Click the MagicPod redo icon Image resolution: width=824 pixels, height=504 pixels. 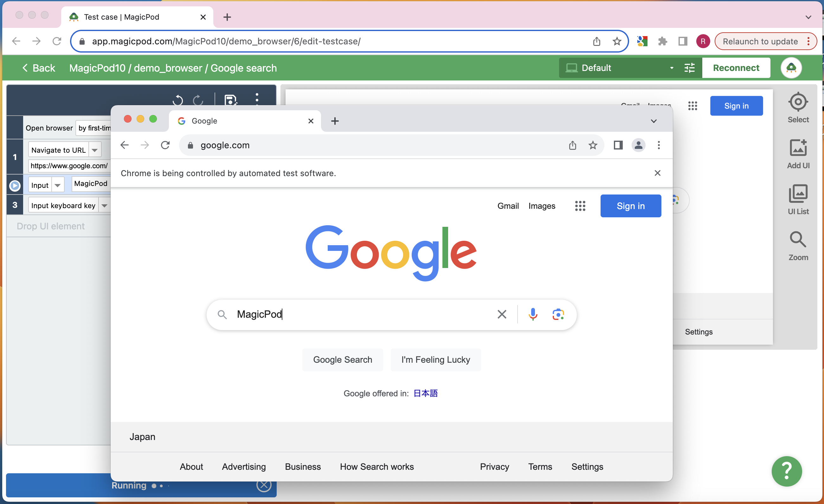click(198, 100)
